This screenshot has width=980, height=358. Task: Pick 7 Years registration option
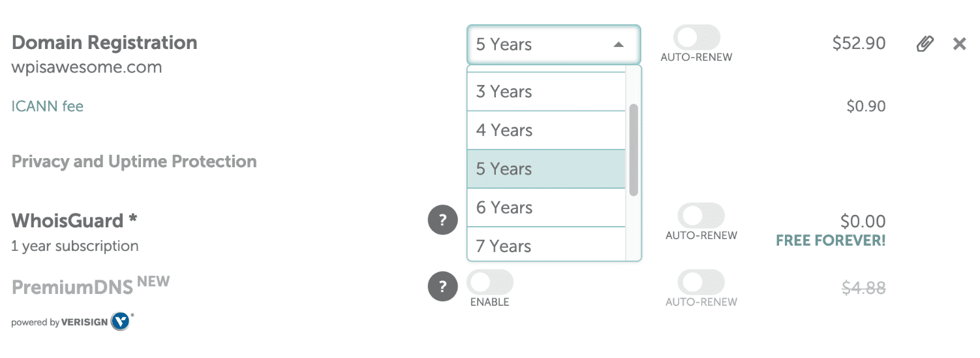click(x=546, y=246)
